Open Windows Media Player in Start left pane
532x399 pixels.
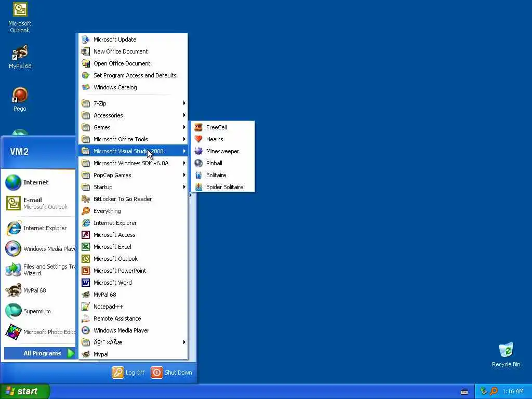pyautogui.click(x=39, y=249)
